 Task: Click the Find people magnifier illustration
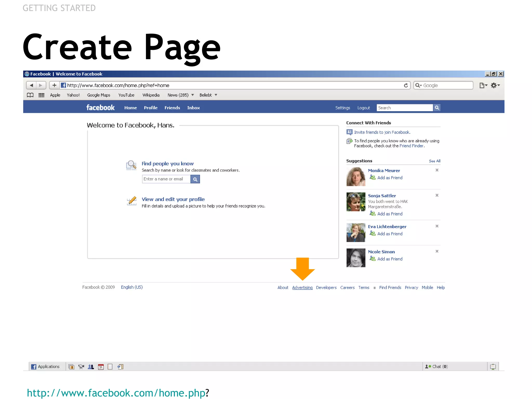coord(131,165)
